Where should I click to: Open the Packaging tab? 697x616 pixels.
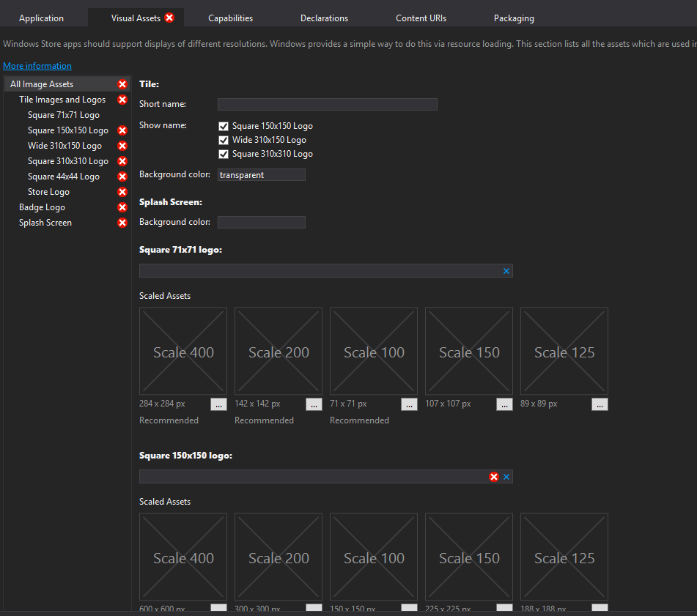pyautogui.click(x=514, y=18)
